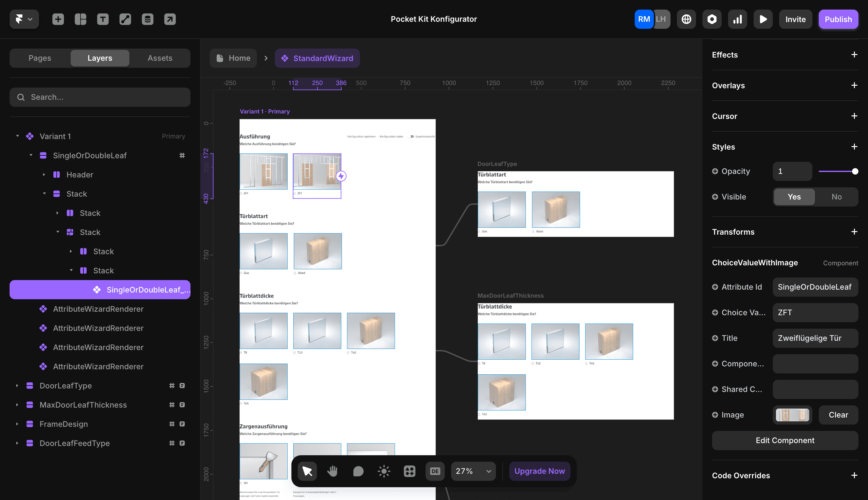This screenshot has width=868, height=500.
Task: Click the Edit Component button
Action: click(x=785, y=440)
